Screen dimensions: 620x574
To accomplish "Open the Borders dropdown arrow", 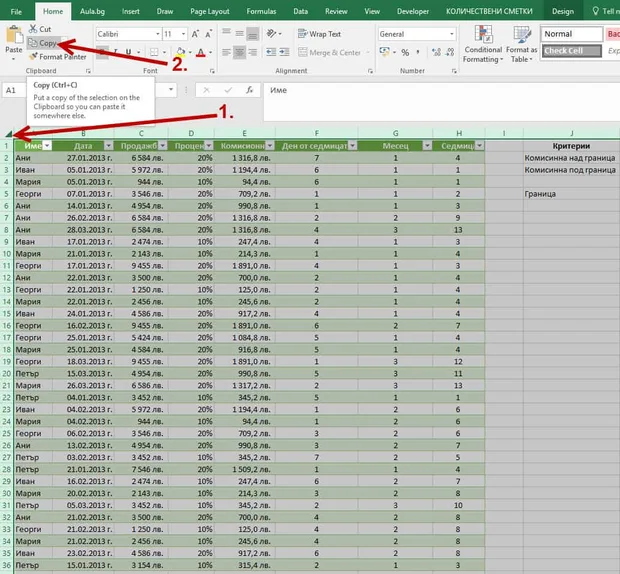I will click(x=164, y=52).
